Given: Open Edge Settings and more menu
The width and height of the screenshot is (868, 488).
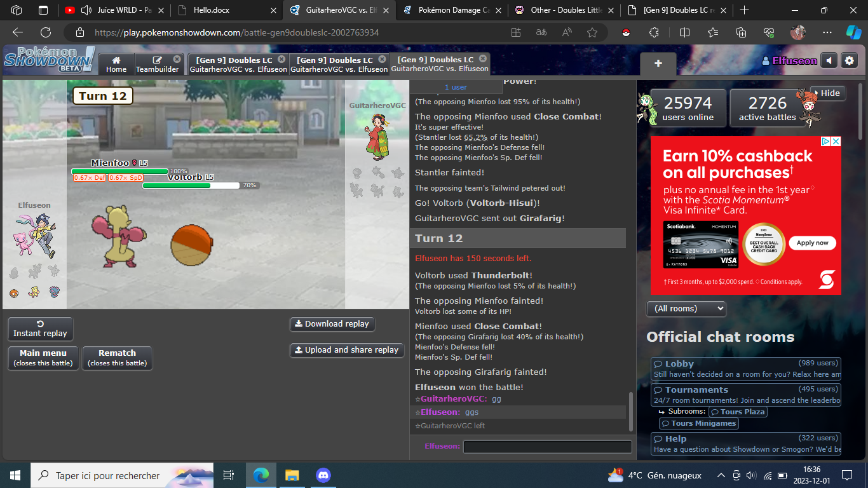Looking at the screenshot, I should tap(827, 32).
